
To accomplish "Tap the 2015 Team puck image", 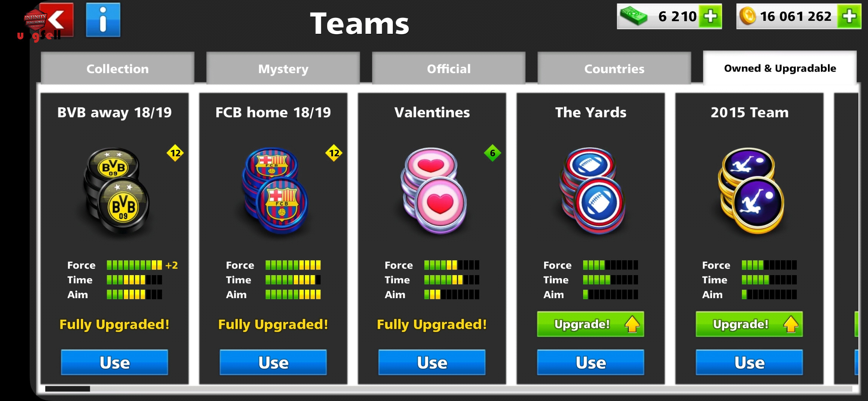I will [x=752, y=191].
